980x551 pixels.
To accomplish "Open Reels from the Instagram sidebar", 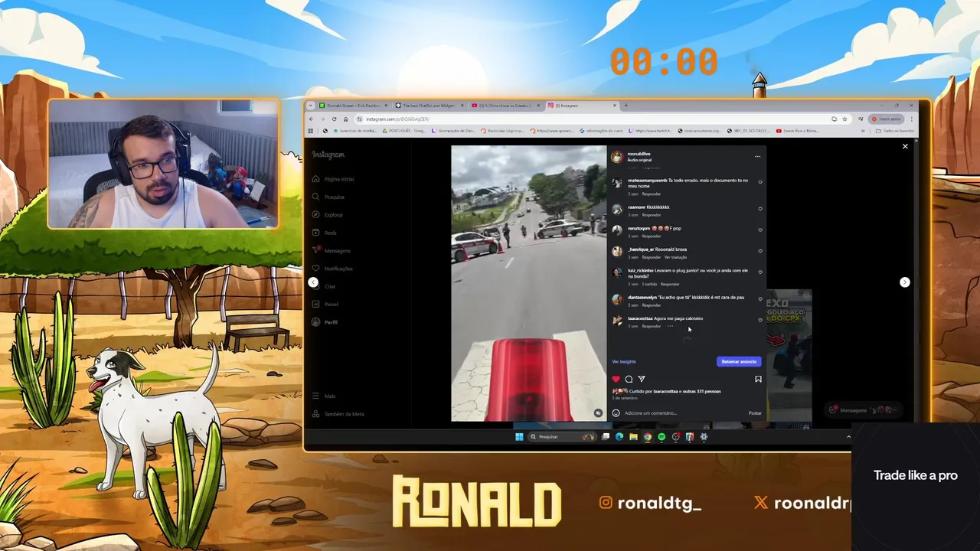I will pos(325,233).
